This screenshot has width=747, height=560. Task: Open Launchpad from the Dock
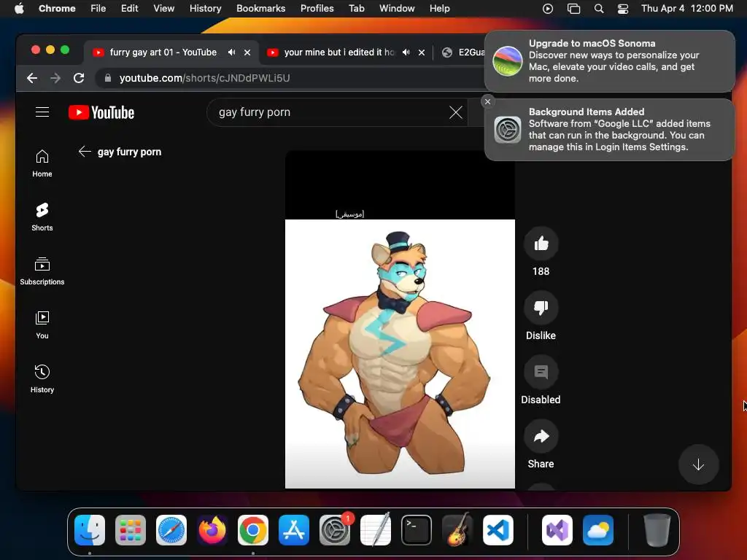(131, 530)
